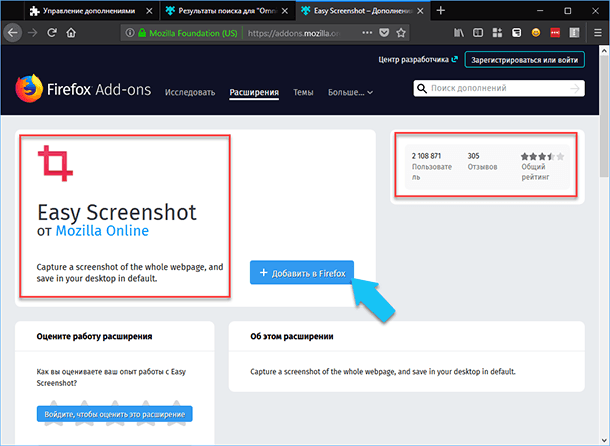Click the Об этом расширении heading
Screen dimensions: 610x446
click(292, 336)
